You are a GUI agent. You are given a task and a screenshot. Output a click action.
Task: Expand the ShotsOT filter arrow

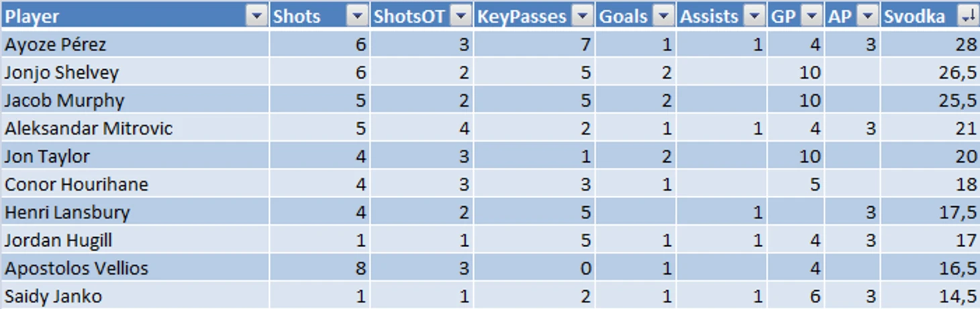pyautogui.click(x=460, y=17)
